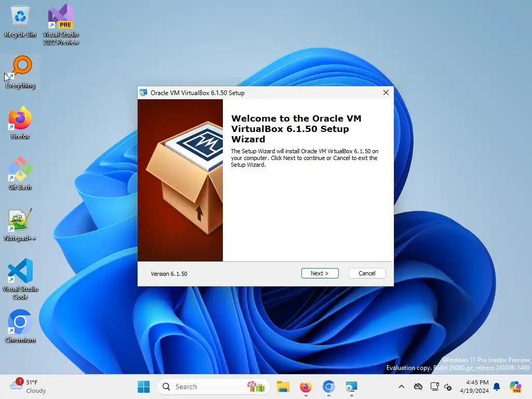
Task: Switch to Chromium in the taskbar
Action: click(328, 387)
